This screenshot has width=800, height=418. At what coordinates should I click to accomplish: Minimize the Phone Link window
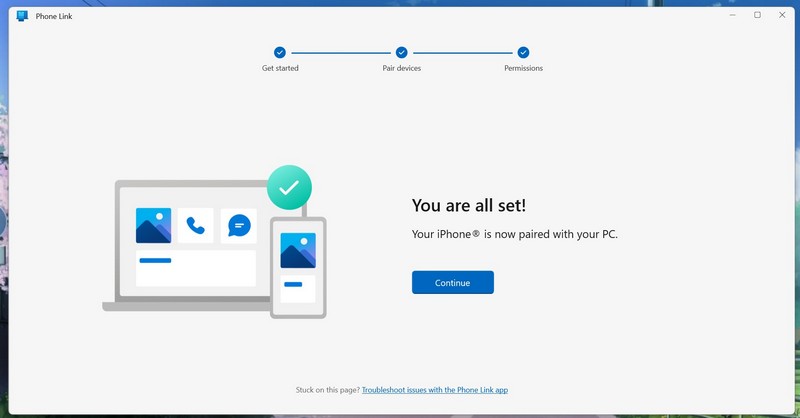pos(732,15)
